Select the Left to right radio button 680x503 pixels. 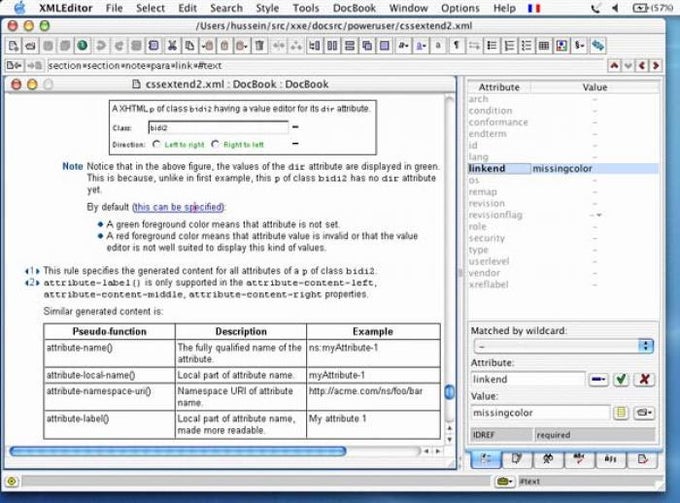157,144
